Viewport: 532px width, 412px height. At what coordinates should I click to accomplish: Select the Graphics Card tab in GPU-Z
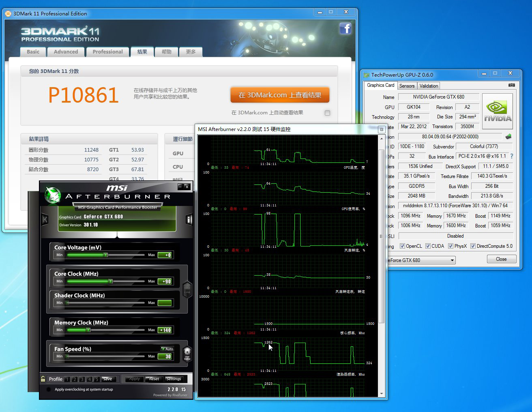click(x=380, y=85)
